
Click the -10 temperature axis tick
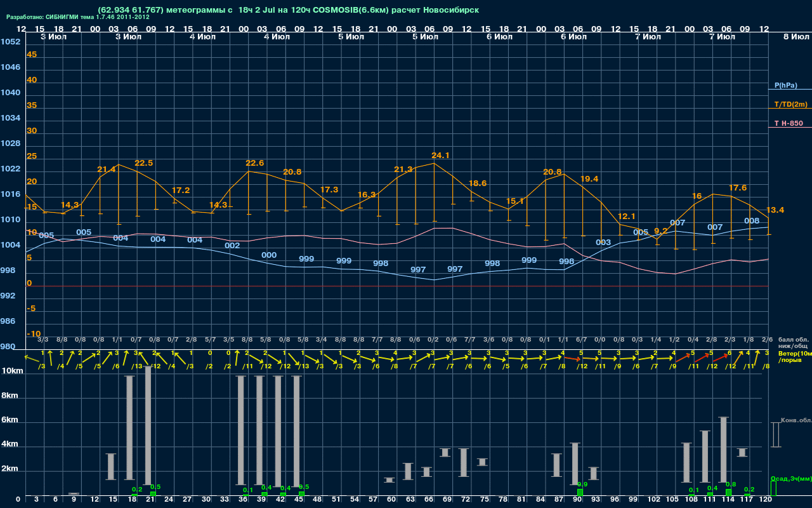[34, 334]
